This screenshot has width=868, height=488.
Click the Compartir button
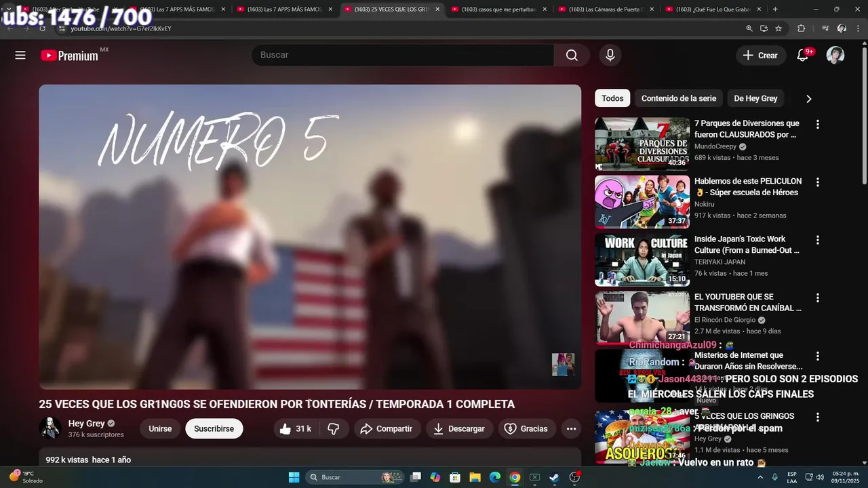(387, 428)
